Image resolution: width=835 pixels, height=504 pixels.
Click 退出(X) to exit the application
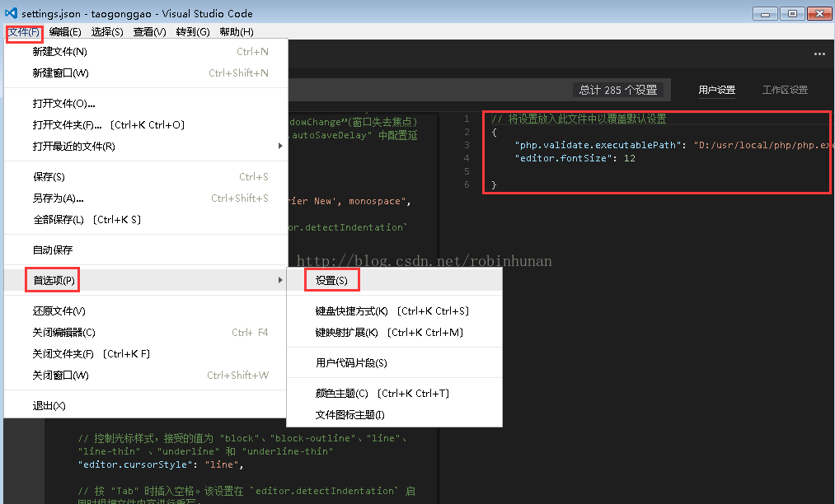(49, 406)
